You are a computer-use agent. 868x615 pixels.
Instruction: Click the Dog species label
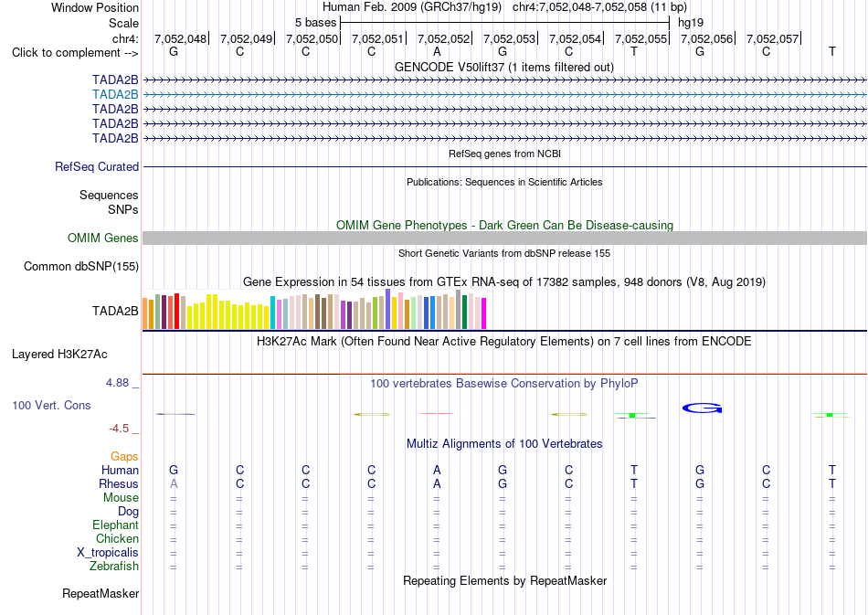click(x=128, y=511)
